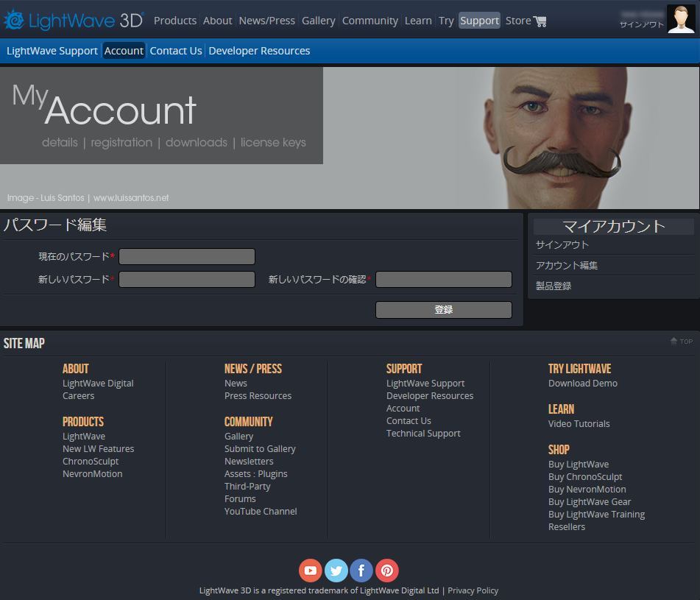This screenshot has width=700, height=600.
Task: Submit the form with the 登録 button
Action: coord(444,310)
